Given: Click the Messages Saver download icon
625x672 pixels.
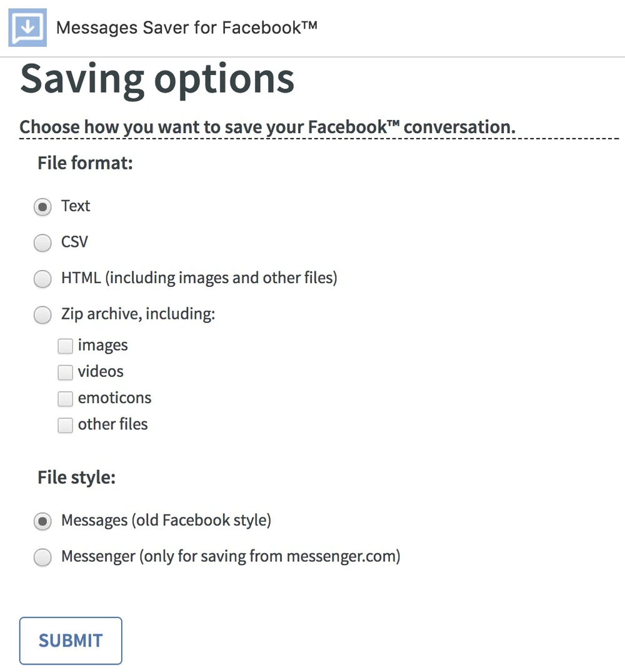Looking at the screenshot, I should pos(27,28).
